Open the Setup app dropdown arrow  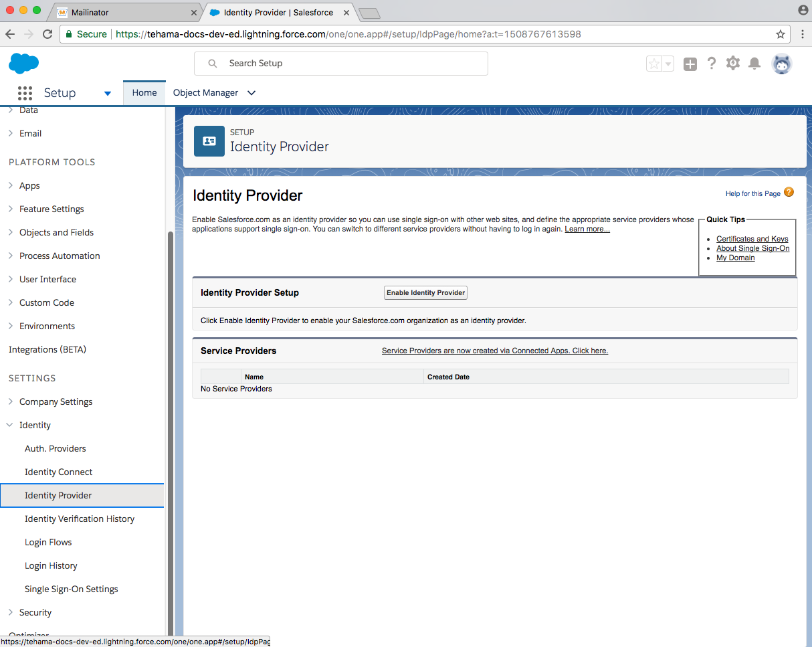point(108,93)
